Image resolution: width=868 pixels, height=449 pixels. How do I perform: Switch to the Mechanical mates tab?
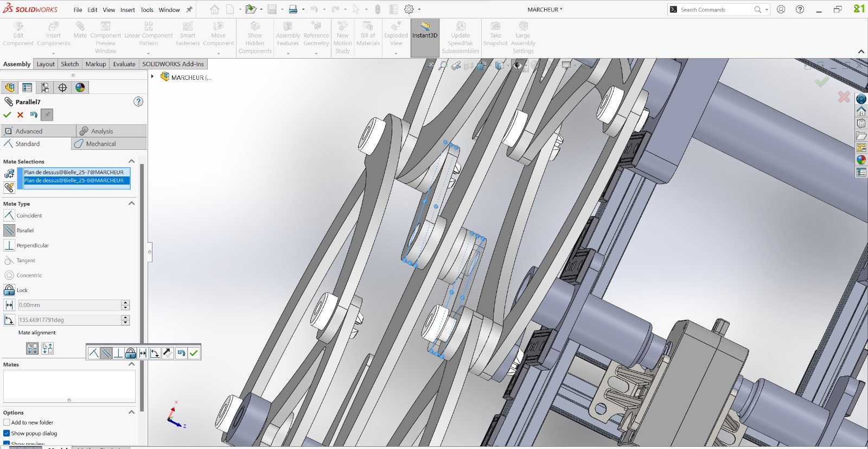[x=109, y=144]
